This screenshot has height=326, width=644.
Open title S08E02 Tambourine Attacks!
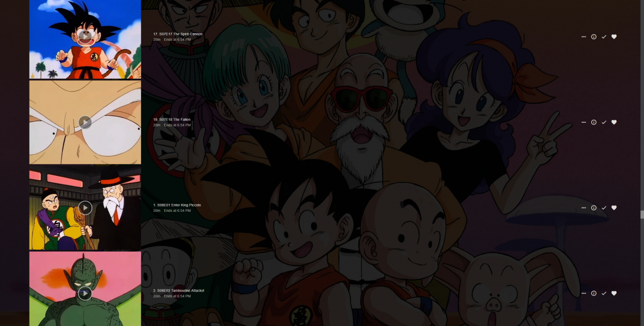[179, 291]
